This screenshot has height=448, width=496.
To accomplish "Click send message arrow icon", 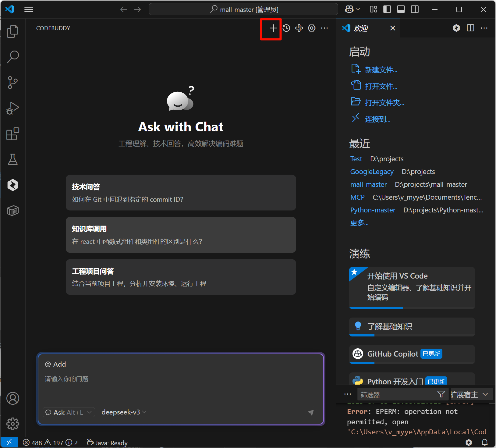I will 310,412.
